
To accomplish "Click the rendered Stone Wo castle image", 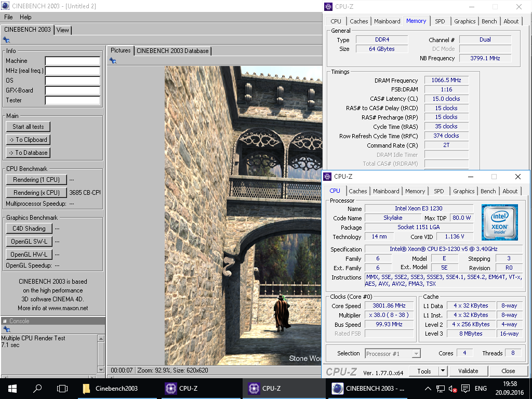I will [x=243, y=216].
